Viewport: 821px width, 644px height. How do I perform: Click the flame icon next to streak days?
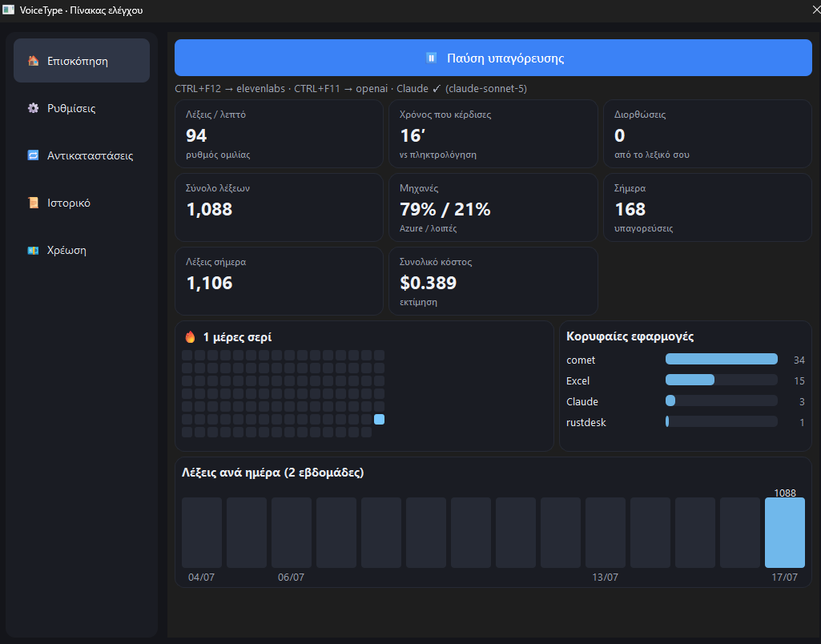[190, 336]
